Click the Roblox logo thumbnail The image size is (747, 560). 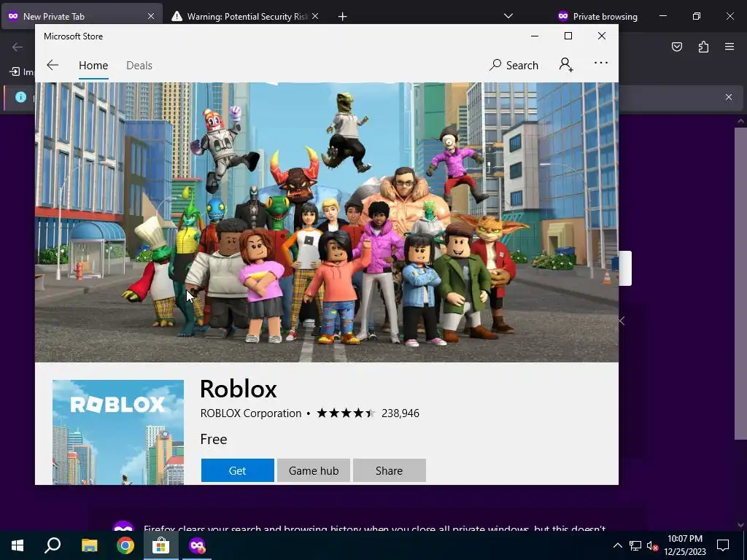pos(117,432)
